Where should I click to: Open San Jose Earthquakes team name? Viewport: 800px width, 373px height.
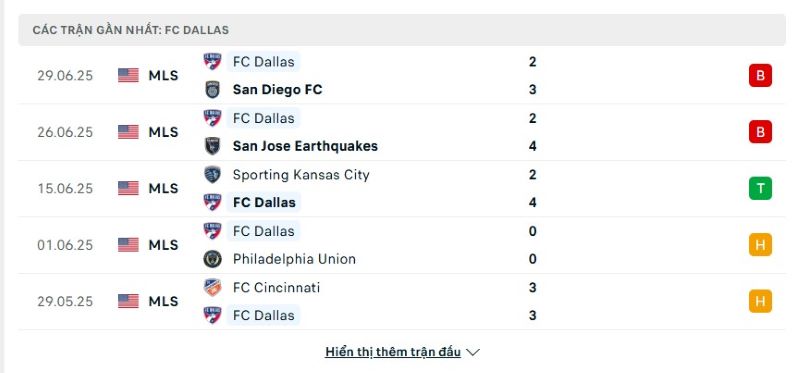pyautogui.click(x=305, y=146)
